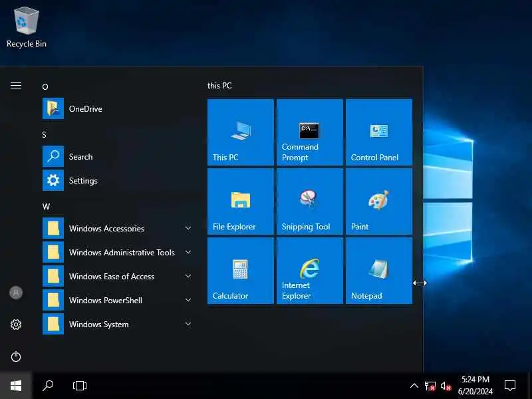Screen dimensions: 532x399
Task: Show hidden icons in system tray
Action: 414,386
